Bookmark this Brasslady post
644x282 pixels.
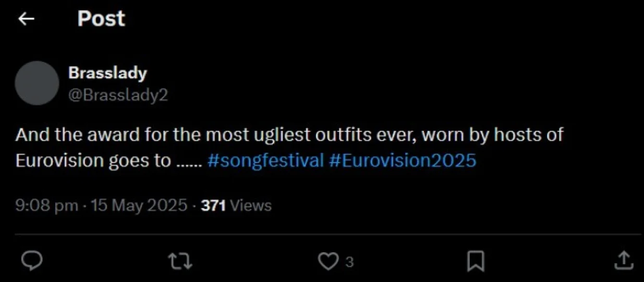[475, 261]
